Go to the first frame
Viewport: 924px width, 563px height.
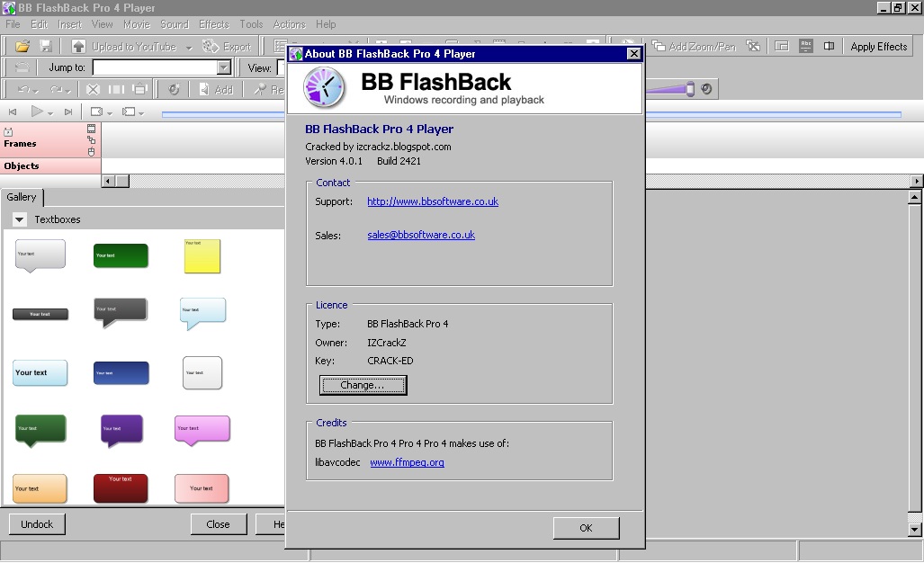coord(13,112)
